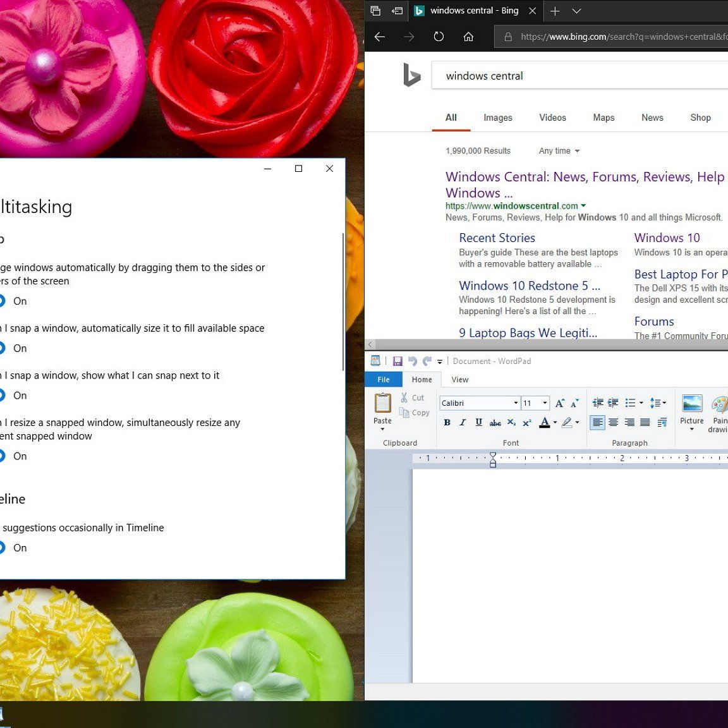Screen dimensions: 728x728
Task: Open the Calibri font family dropdown
Action: (x=516, y=403)
